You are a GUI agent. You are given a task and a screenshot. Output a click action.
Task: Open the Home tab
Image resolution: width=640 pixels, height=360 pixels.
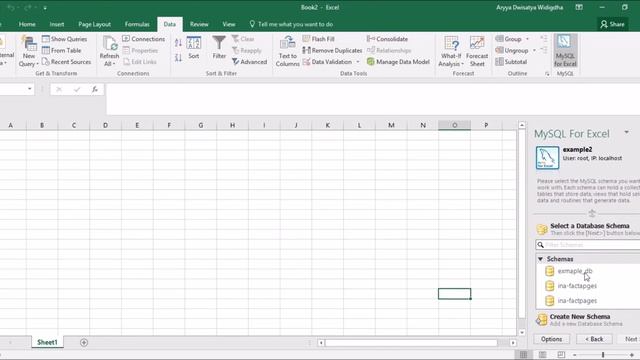click(x=27, y=24)
